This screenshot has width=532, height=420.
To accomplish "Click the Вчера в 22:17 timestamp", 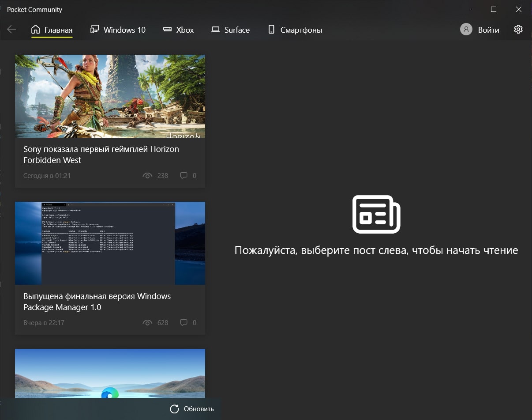I will (x=44, y=322).
